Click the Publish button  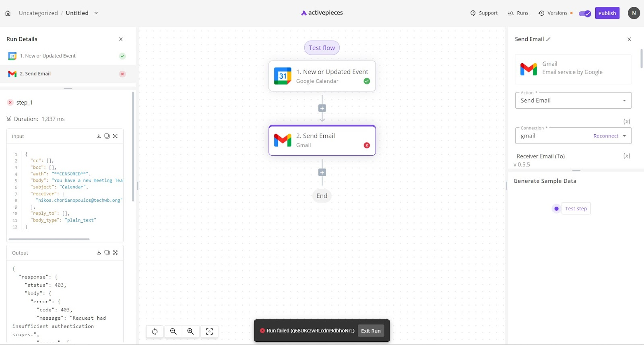click(607, 13)
